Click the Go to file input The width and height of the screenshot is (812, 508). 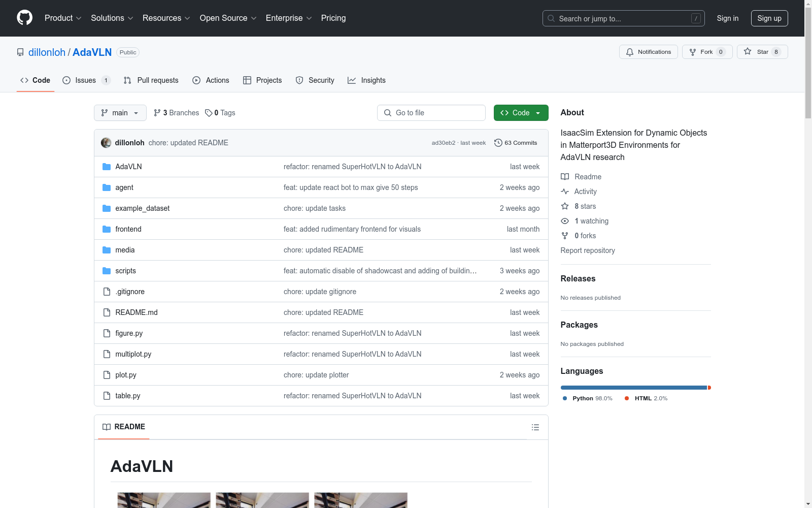(431, 113)
